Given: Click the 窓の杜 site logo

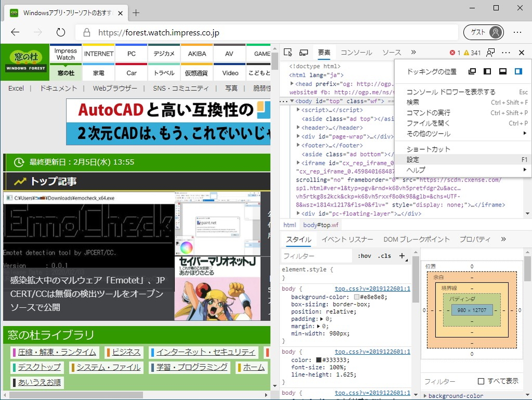Looking at the screenshot, I should 25,62.
